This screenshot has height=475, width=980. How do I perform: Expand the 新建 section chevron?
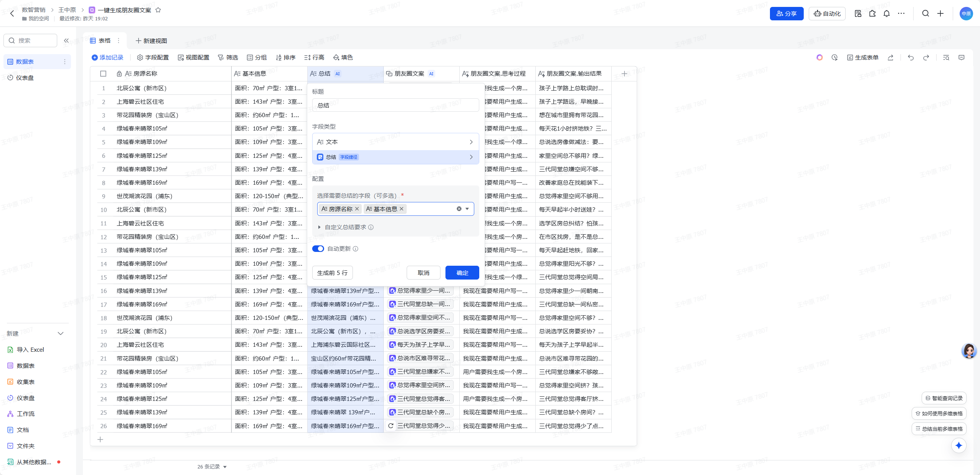60,333
